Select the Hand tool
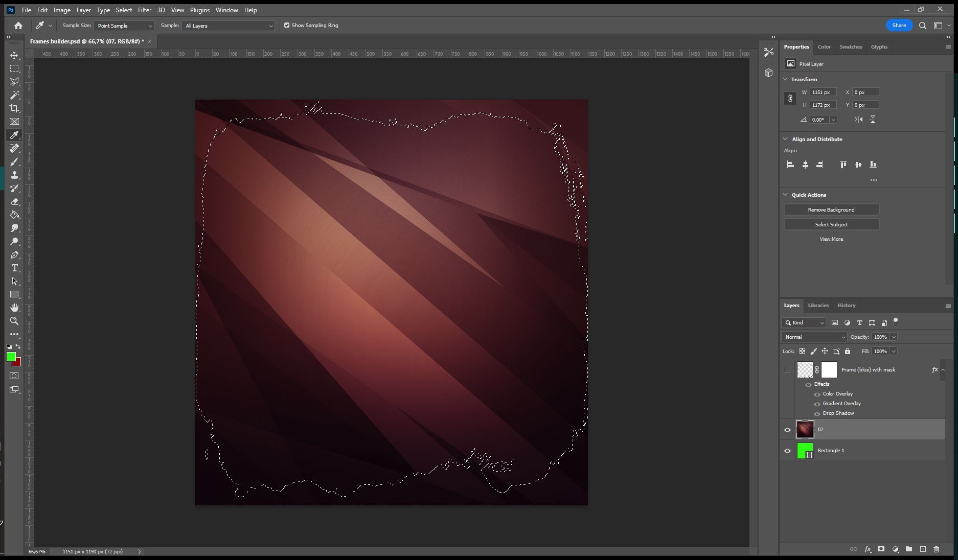Image resolution: width=958 pixels, height=560 pixels. tap(14, 308)
